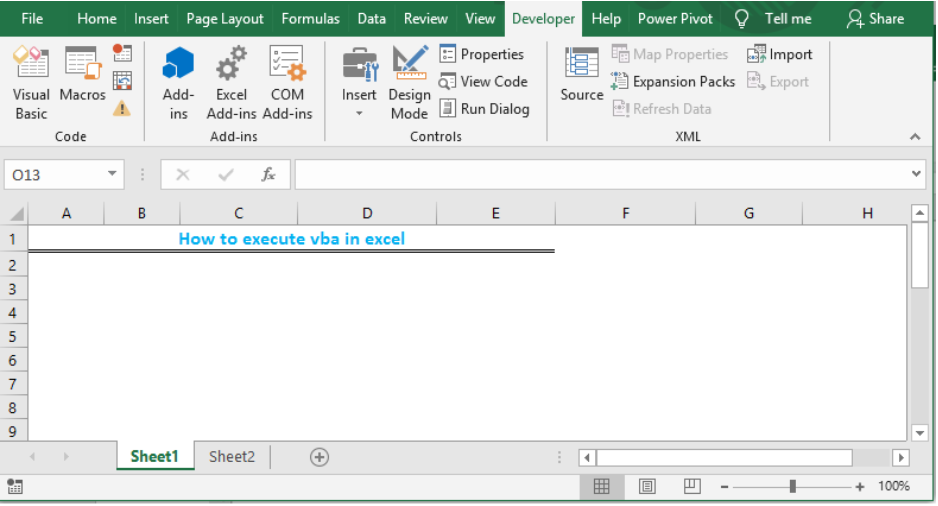
Task: Click the macro recording status bar icon
Action: [x=15, y=487]
